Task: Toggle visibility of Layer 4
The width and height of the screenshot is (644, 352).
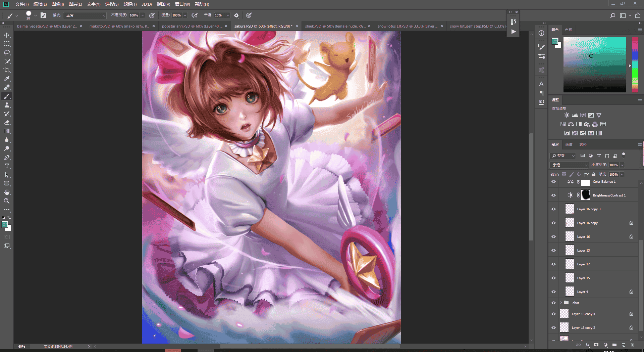Action: click(553, 292)
